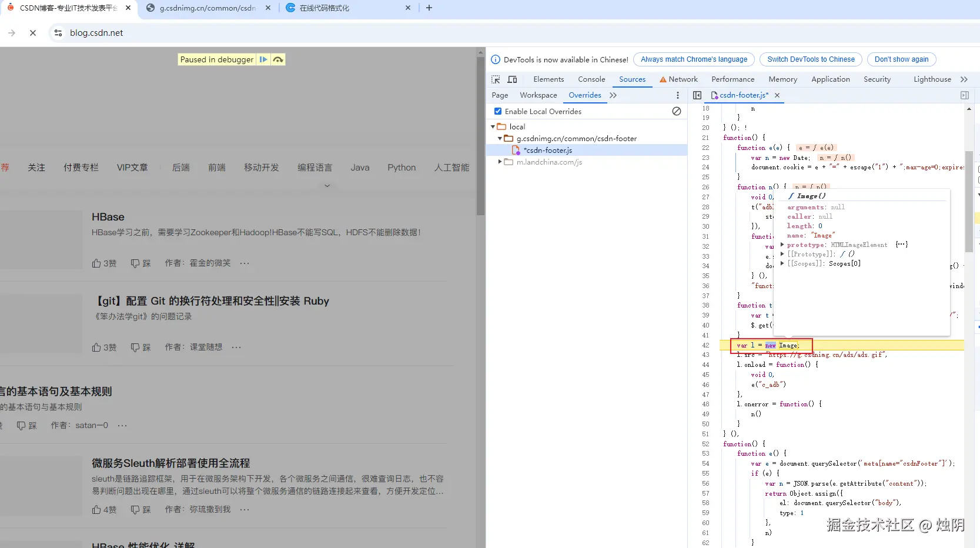This screenshot has height=548, width=980.
Task: Open more options for the HBase article
Action: pyautogui.click(x=245, y=263)
